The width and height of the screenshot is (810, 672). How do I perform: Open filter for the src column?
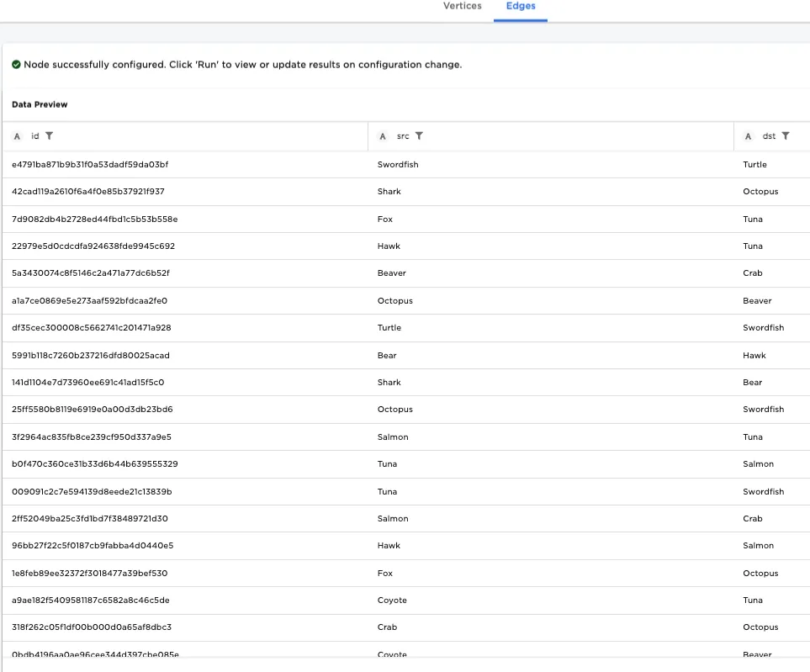pos(419,136)
